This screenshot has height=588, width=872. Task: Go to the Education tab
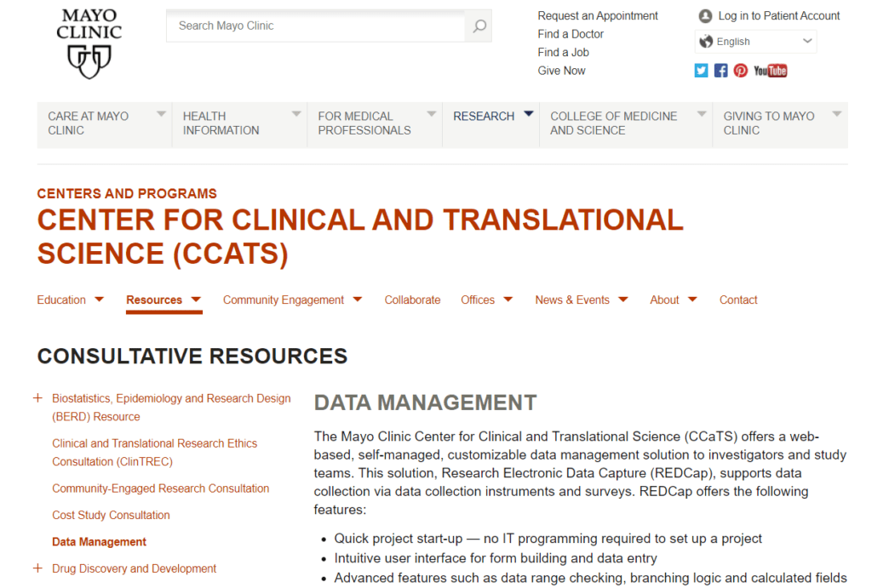(x=61, y=300)
